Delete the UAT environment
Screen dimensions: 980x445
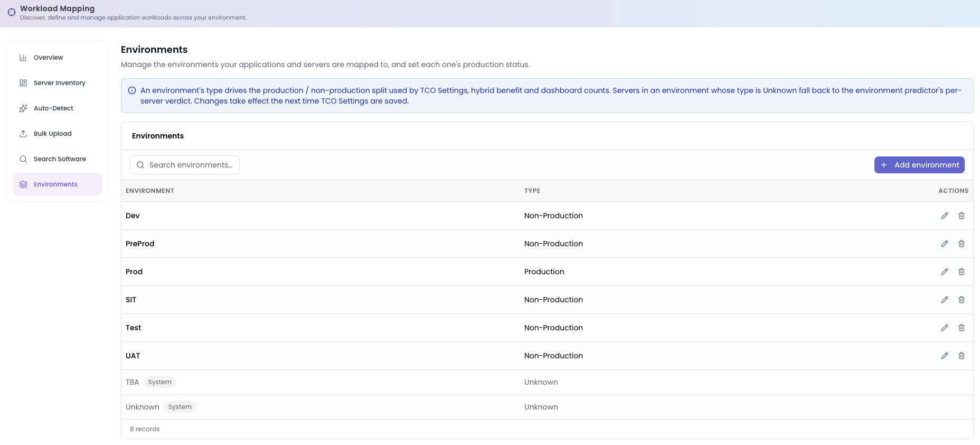tap(962, 356)
